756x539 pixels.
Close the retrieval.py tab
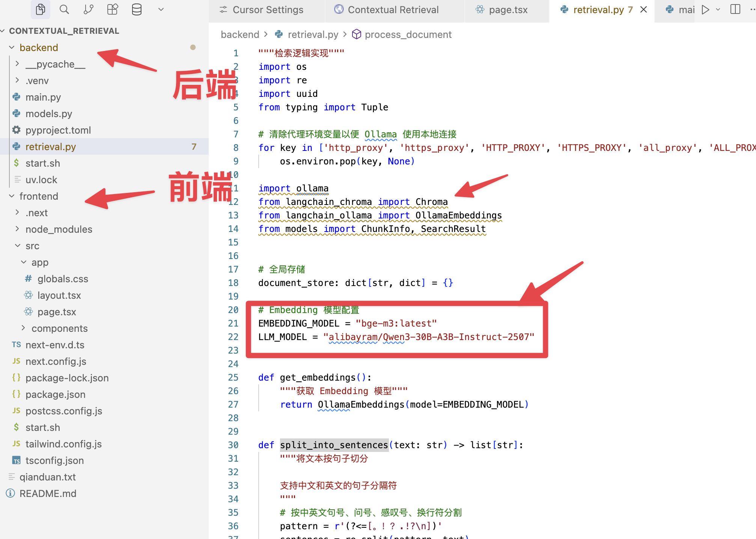(x=643, y=9)
